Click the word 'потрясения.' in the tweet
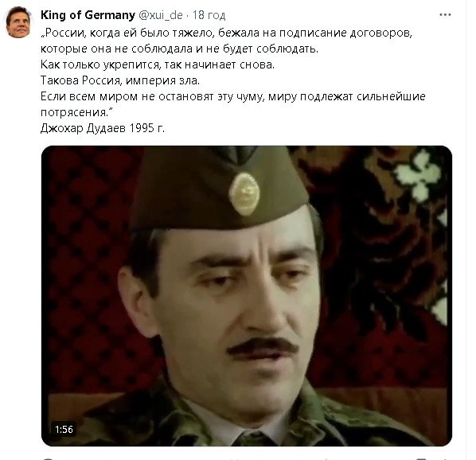This screenshot has height=460, width=476. [76, 112]
